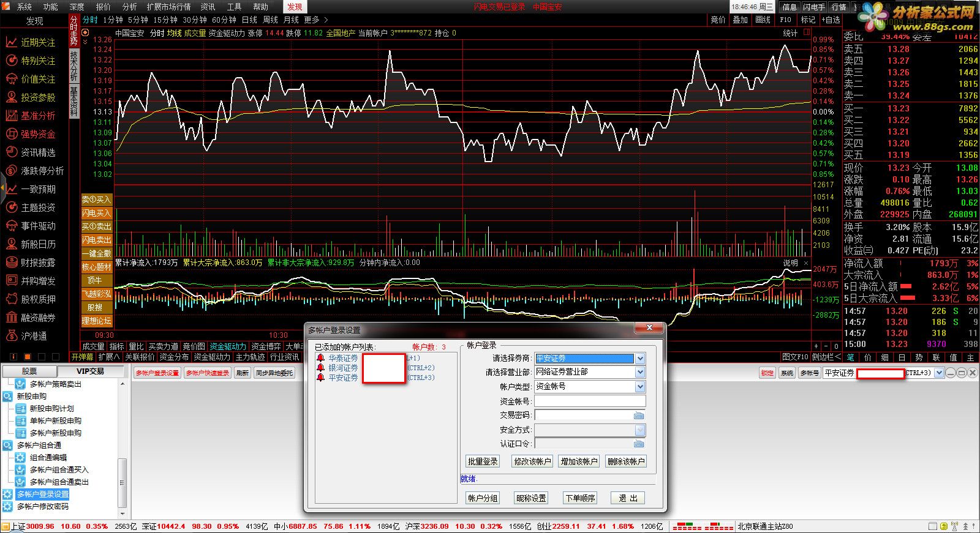The height and width of the screenshot is (533, 980).
Task: Click yellow up-arrow status bar icon
Action: [x=944, y=526]
